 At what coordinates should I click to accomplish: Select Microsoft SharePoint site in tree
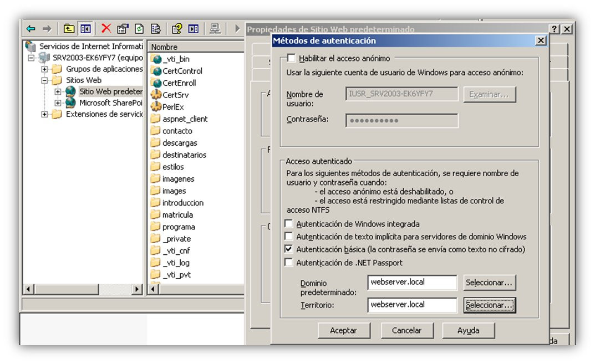(x=110, y=102)
